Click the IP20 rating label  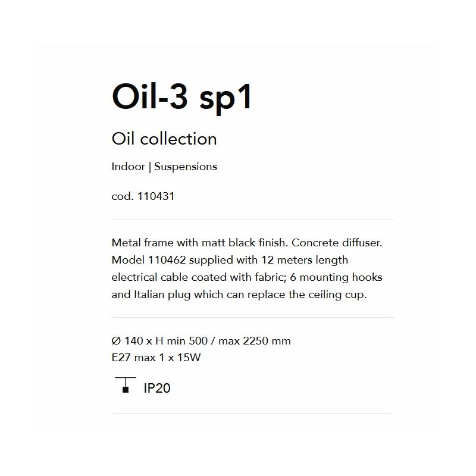click(157, 388)
